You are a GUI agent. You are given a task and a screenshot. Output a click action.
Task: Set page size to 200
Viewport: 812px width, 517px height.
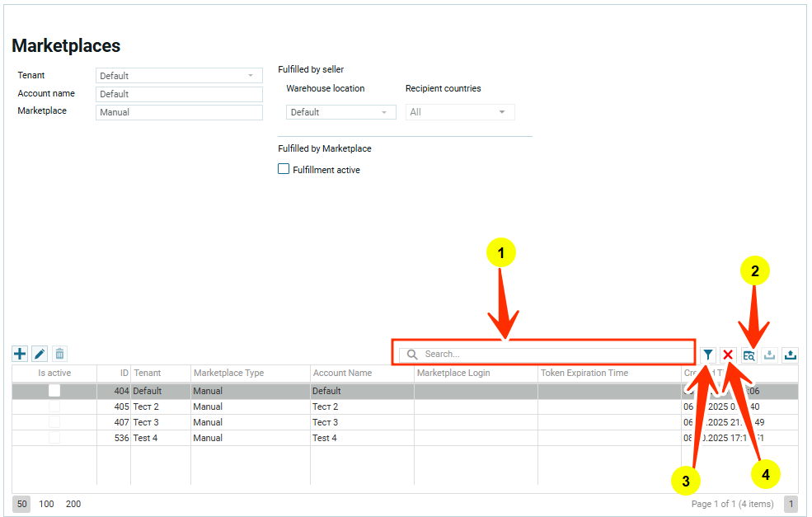pyautogui.click(x=73, y=504)
